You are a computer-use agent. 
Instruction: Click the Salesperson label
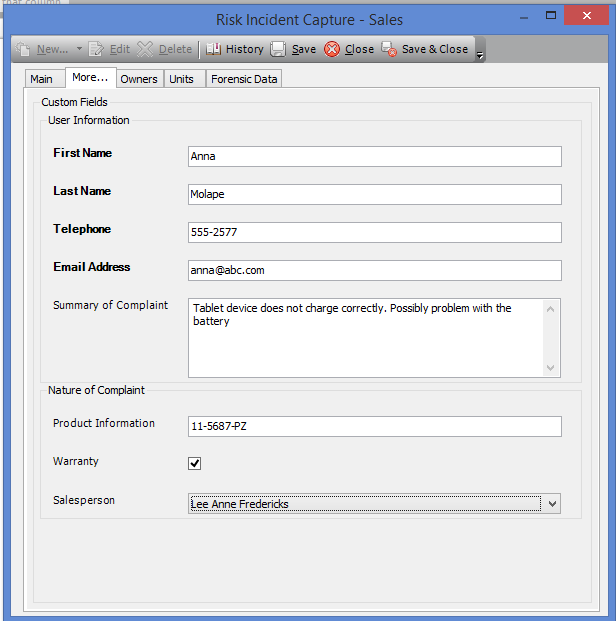(84, 500)
